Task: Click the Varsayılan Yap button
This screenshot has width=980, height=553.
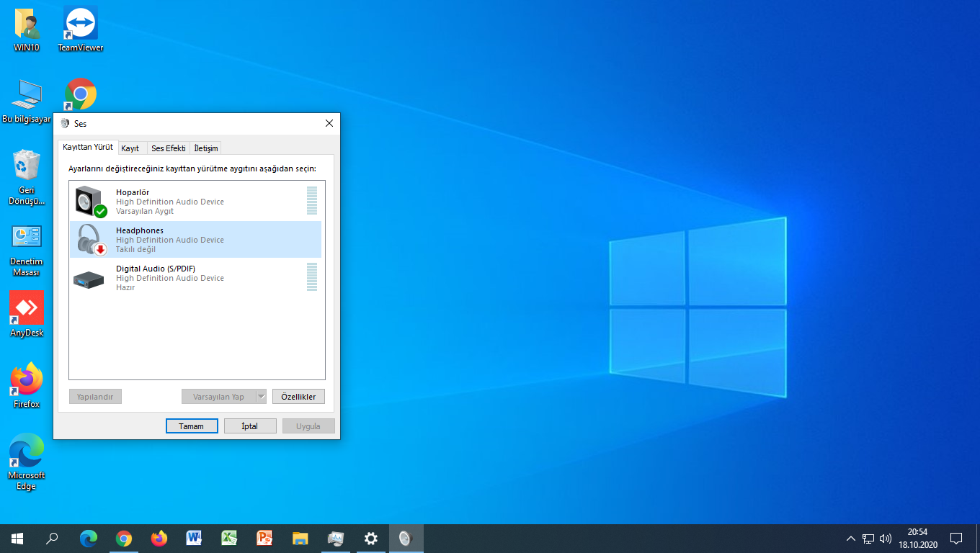Action: pyautogui.click(x=219, y=397)
